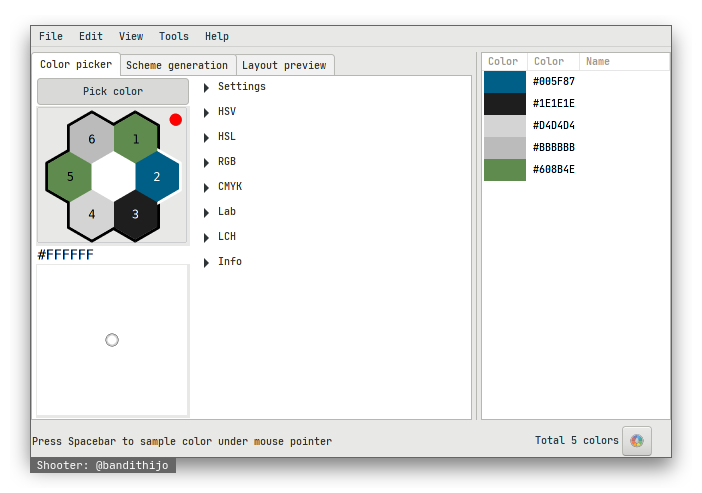Switch to the Scheme generation tab
Screen dimensions: 702x493
(x=177, y=66)
